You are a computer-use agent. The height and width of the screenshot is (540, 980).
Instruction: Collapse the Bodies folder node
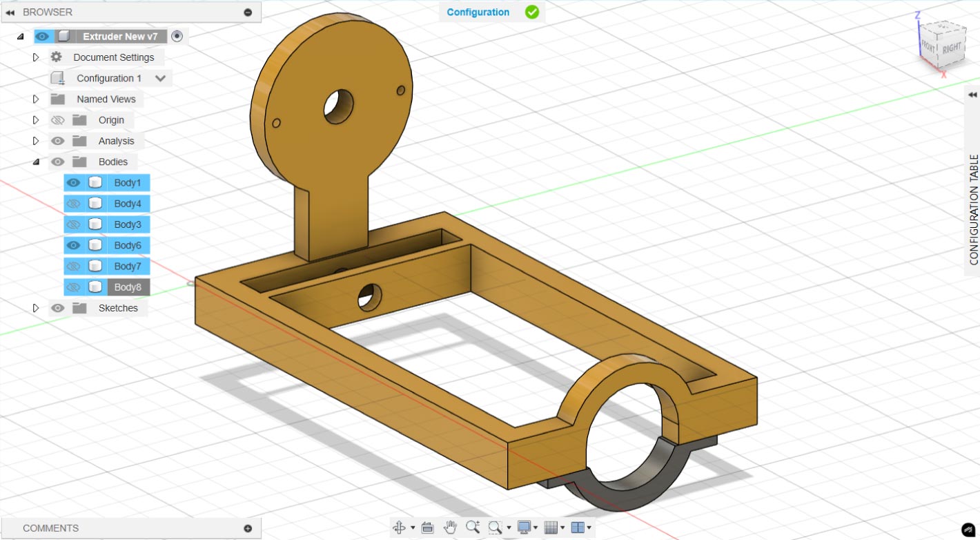(36, 162)
